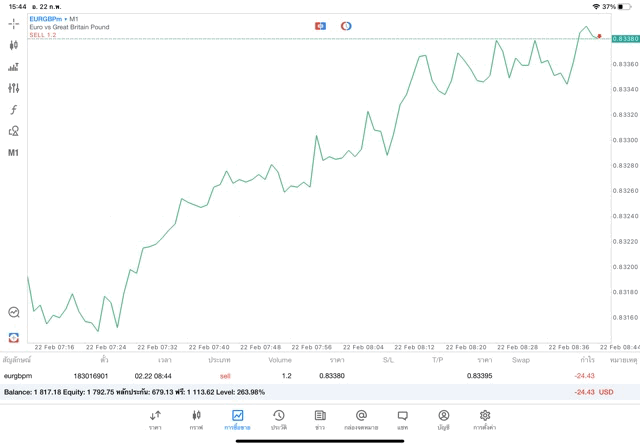
Task: Activate the crosshair cursor tool
Action: (x=14, y=23)
